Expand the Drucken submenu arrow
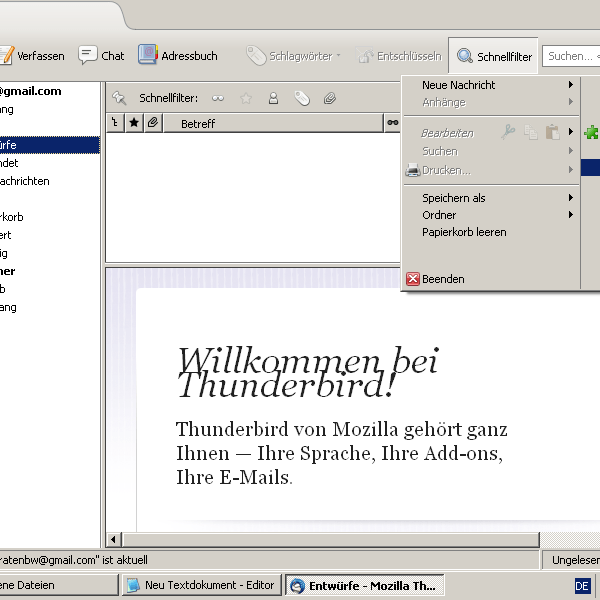Image resolution: width=600 pixels, height=600 pixels. 571,170
